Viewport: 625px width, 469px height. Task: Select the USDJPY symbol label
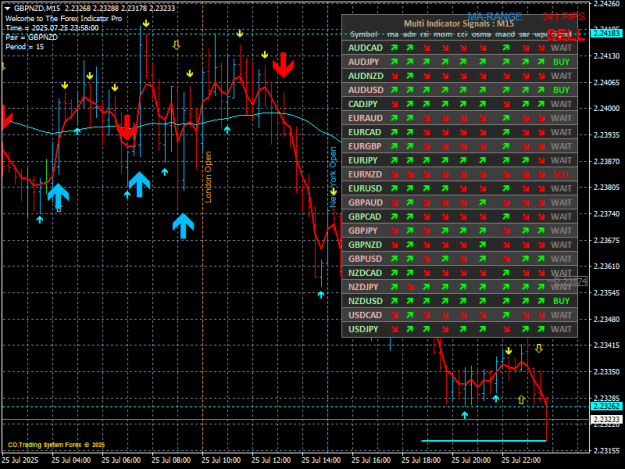363,329
